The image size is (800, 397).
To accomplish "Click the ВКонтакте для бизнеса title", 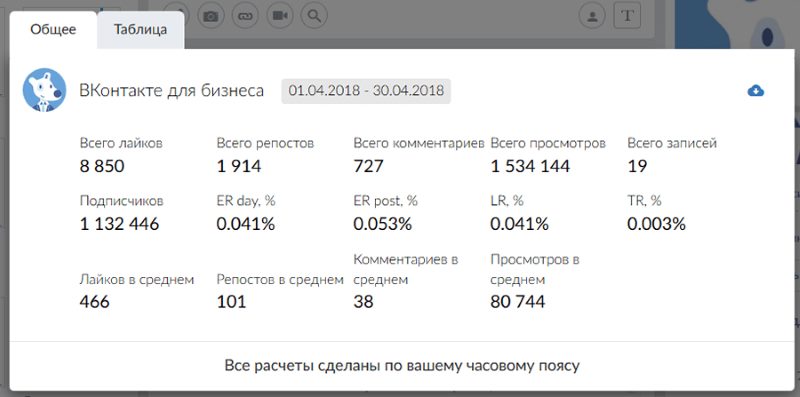I will point(171,91).
